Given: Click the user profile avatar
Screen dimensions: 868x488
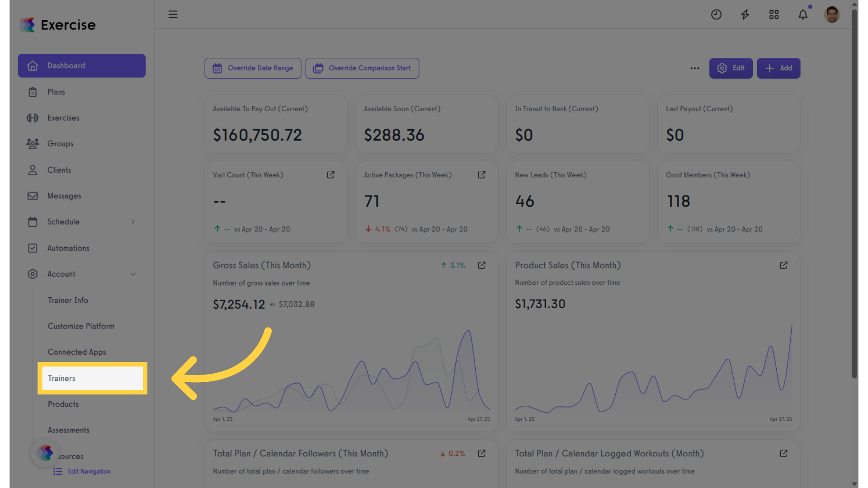Looking at the screenshot, I should (x=832, y=14).
